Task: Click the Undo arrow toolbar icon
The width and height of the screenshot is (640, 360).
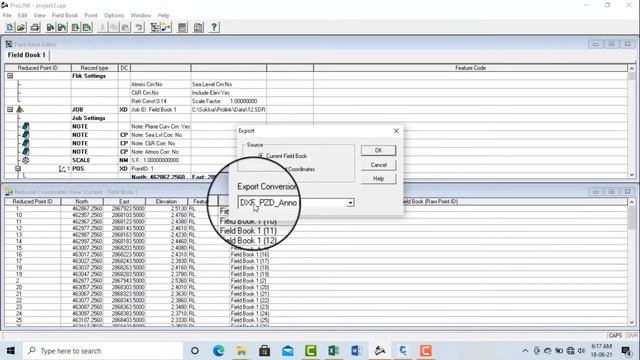Action: 139,27
